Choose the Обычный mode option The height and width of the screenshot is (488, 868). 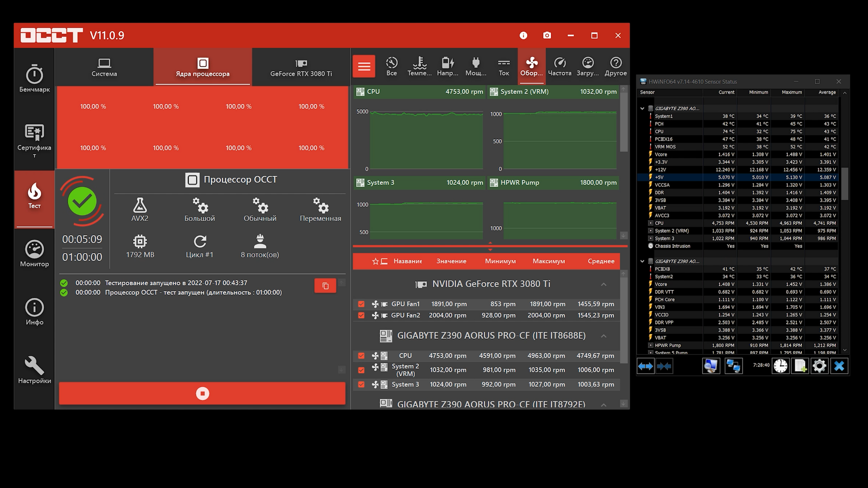tap(260, 209)
